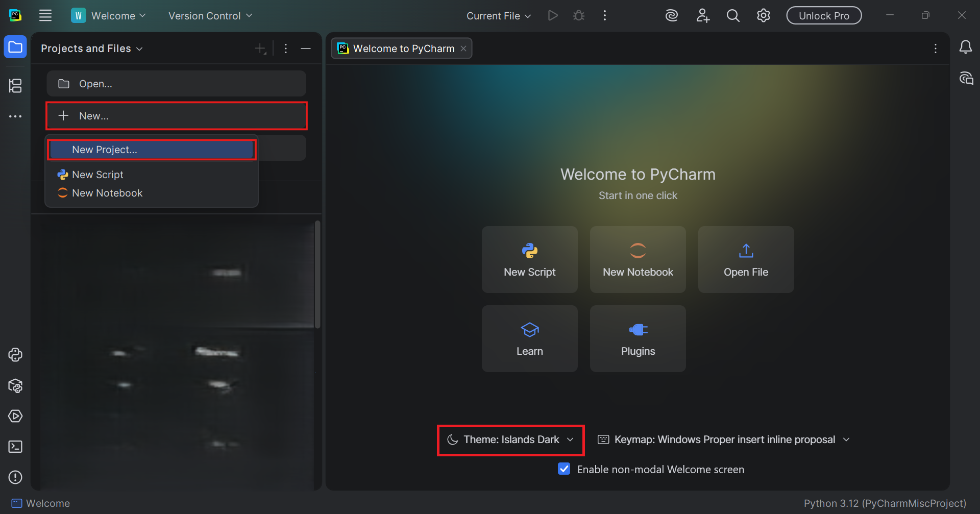Hide the Projects and Files panel
Screen dimensions: 980x514
point(306,48)
